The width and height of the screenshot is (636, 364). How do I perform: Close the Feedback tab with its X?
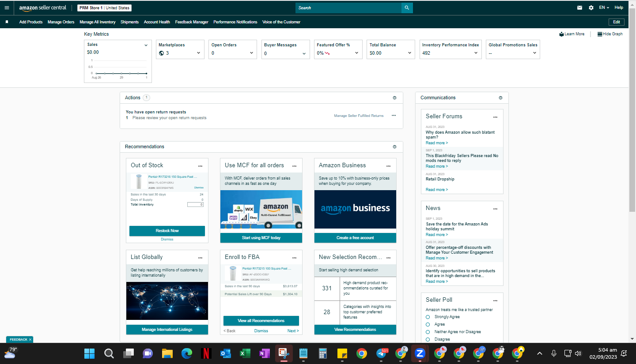coord(30,340)
